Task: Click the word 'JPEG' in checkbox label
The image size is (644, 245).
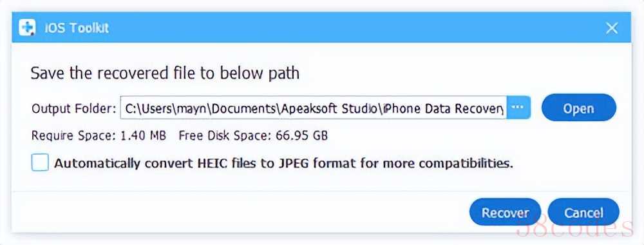Action: pos(295,164)
